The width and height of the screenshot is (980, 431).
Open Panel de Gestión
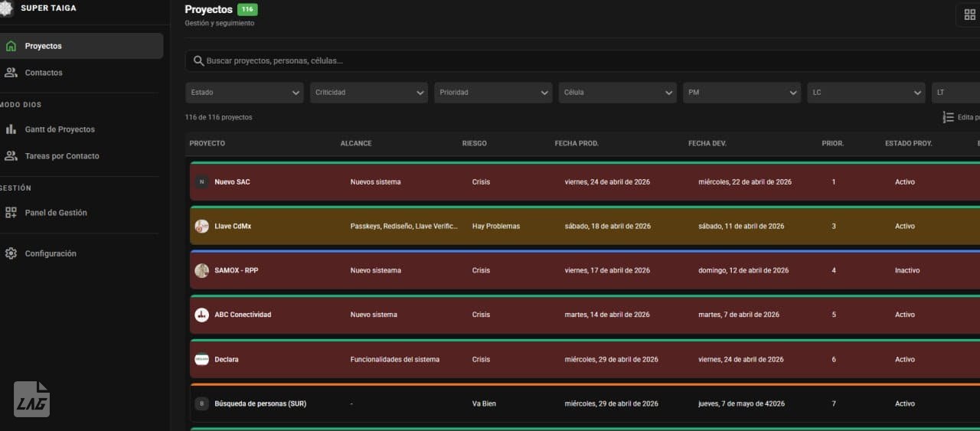click(81, 213)
